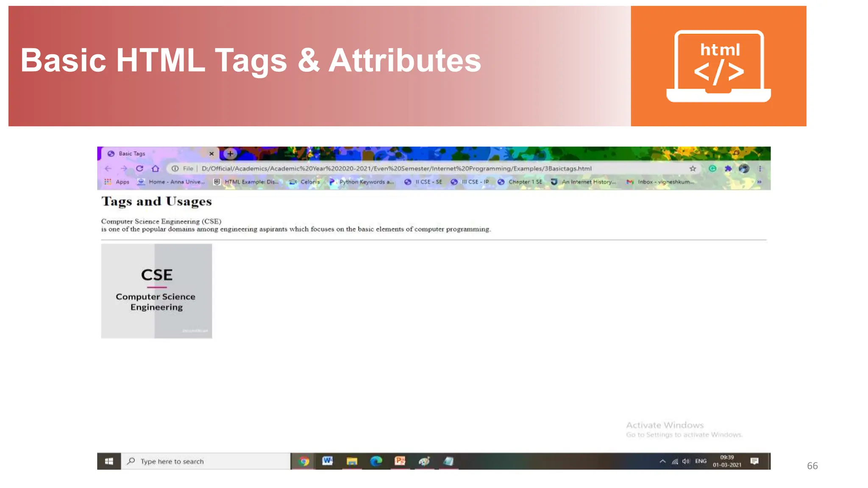
Task: Open the II CSE - SE bookmark
Action: tap(423, 182)
